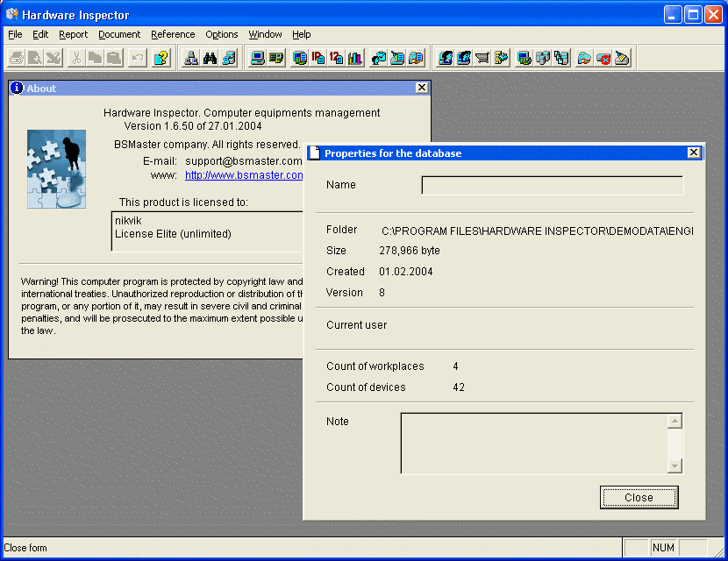Image resolution: width=728 pixels, height=561 pixels.
Task: Click the red number 12 document icon
Action: 337,58
